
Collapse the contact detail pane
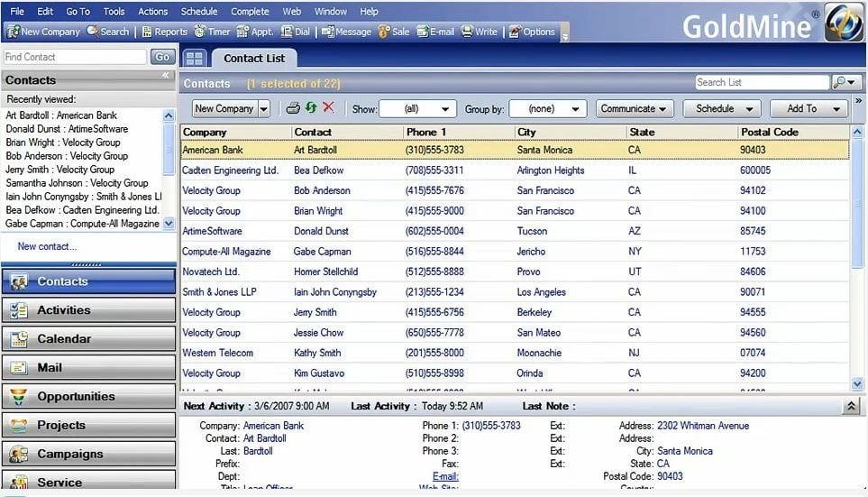[852, 407]
